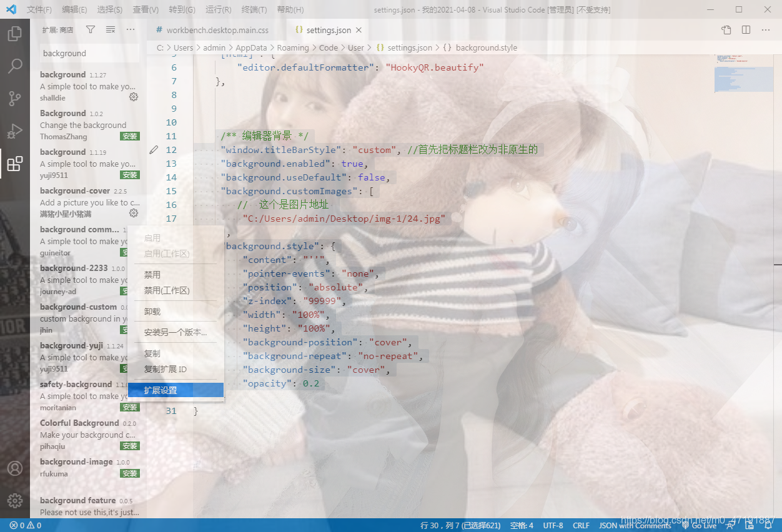The image size is (782, 532).
Task: Choose 扩展设置 in context menu
Action: [x=176, y=390]
